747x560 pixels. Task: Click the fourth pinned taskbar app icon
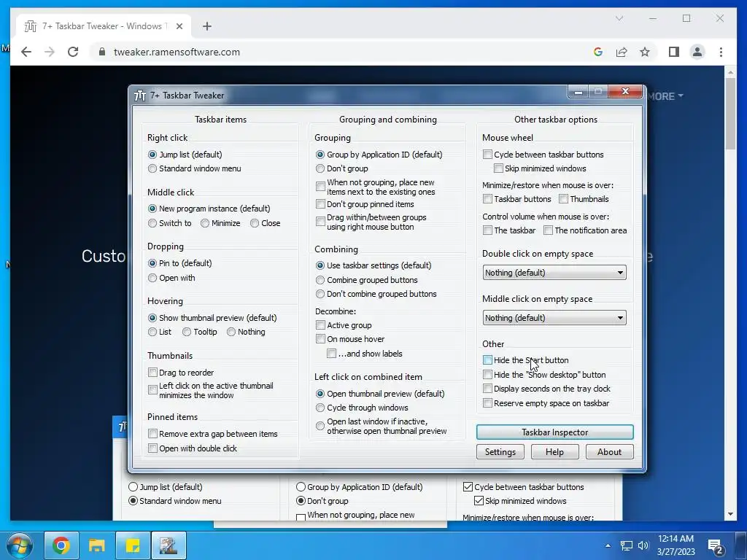169,545
